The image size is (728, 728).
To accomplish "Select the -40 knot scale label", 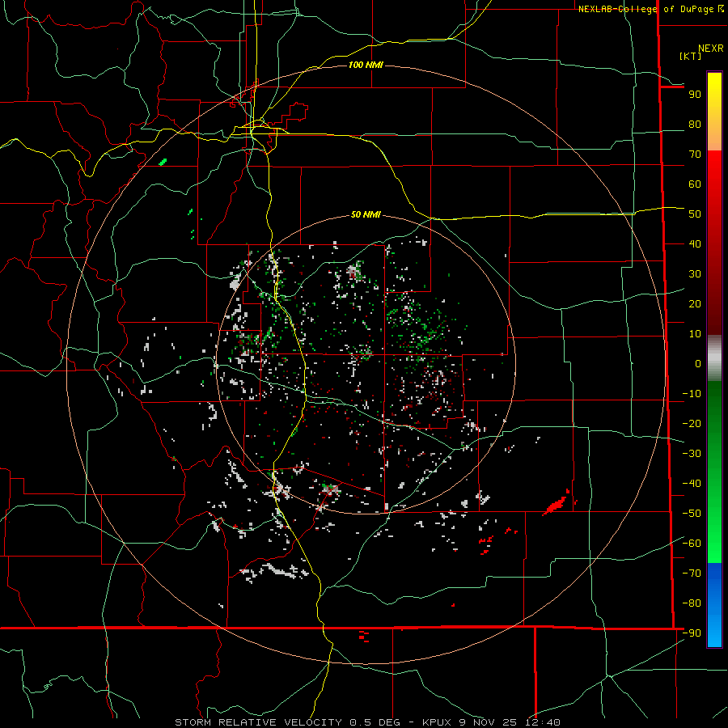I will [x=692, y=484].
